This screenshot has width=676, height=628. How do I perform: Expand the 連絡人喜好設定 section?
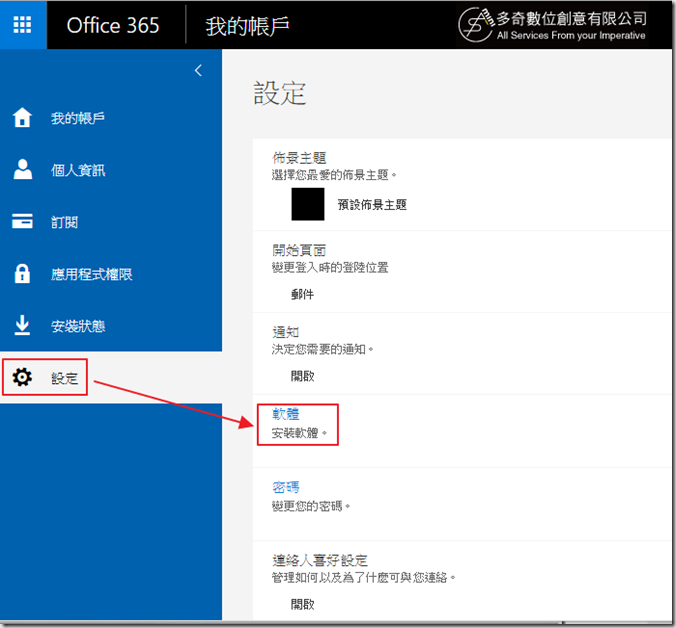click(320, 560)
